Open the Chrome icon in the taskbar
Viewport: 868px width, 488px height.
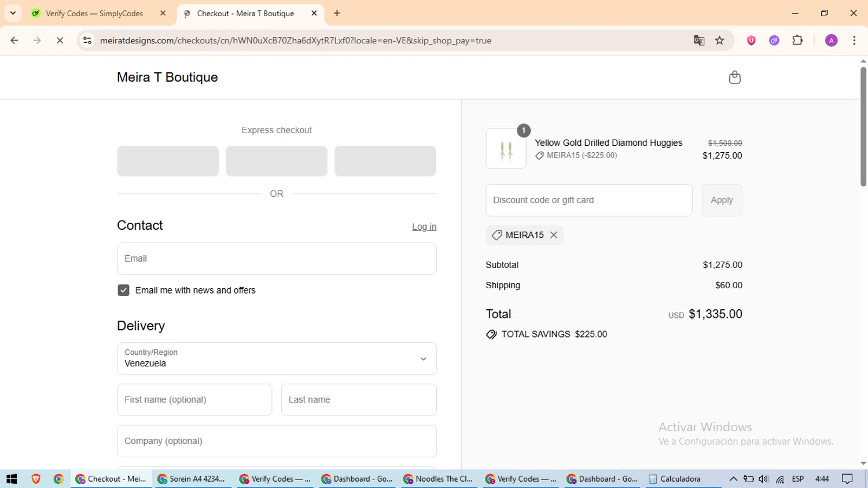(58, 479)
